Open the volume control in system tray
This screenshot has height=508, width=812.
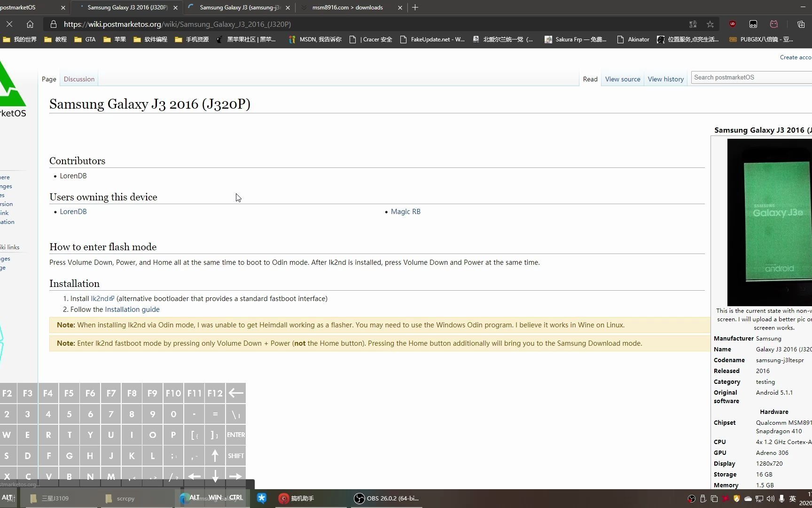click(x=770, y=499)
